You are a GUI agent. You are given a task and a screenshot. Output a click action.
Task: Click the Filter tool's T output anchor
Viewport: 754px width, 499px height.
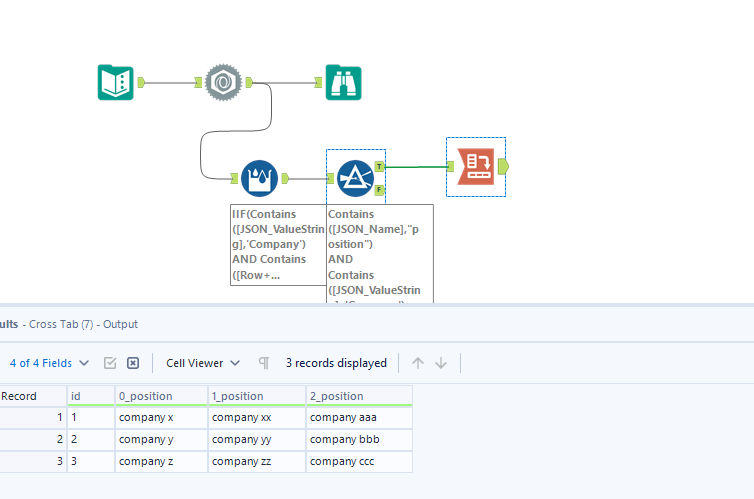[x=379, y=167]
